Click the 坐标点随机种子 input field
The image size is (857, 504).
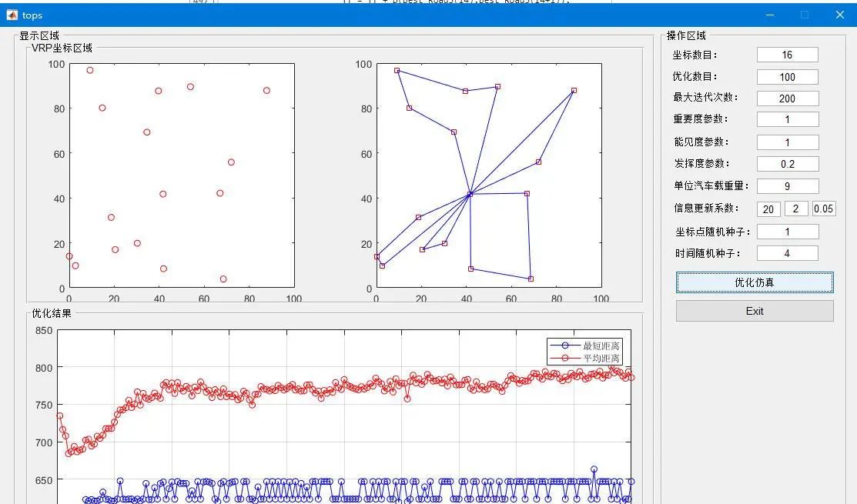point(787,232)
